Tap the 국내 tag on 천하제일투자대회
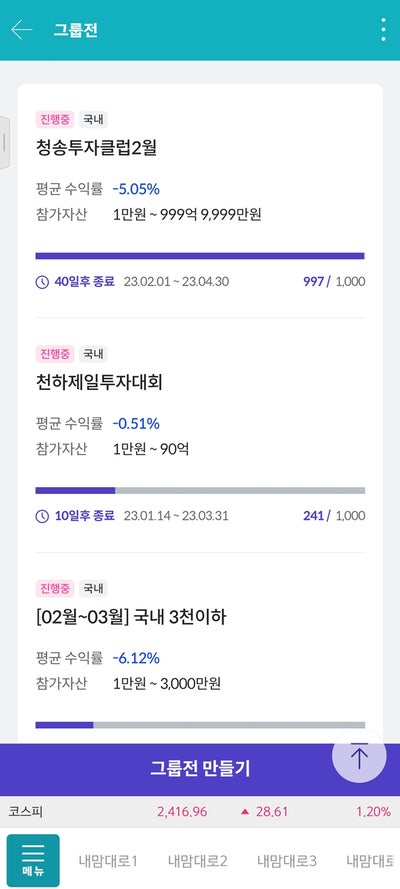400x889 pixels. point(93,354)
